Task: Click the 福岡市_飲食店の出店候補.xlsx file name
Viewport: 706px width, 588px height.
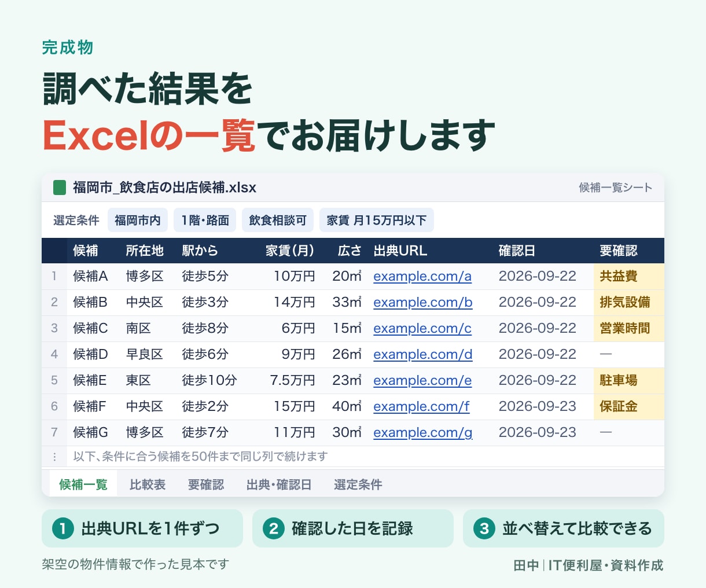Action: click(x=164, y=188)
